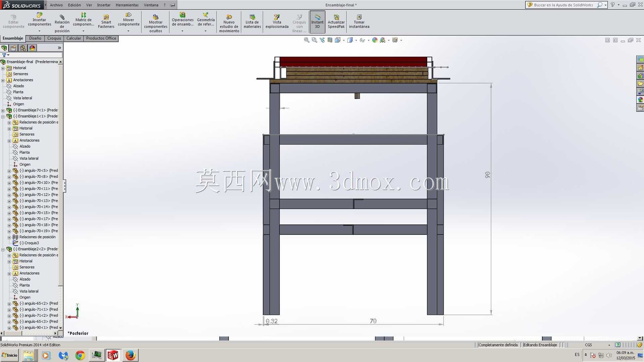Toggle Instant 3D mode
644x362 pixels.
click(x=317, y=21)
